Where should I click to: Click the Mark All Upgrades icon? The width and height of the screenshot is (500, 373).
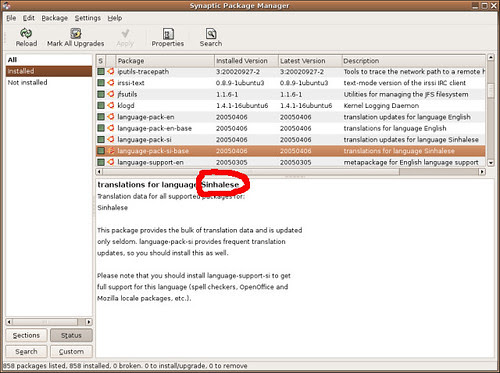tap(76, 33)
